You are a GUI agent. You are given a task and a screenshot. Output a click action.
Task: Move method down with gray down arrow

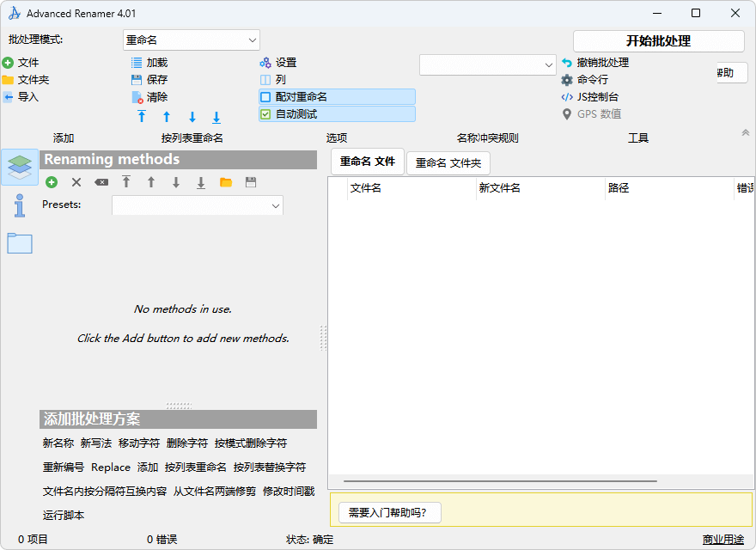(176, 182)
